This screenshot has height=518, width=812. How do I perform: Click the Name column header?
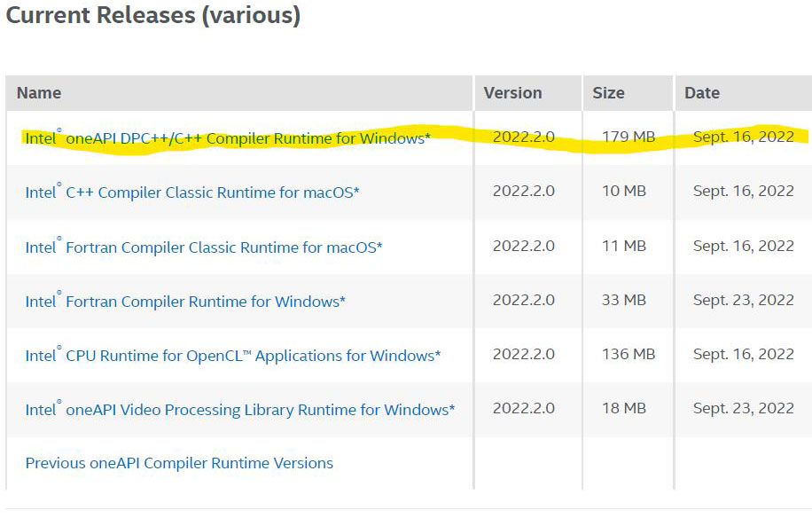[39, 93]
